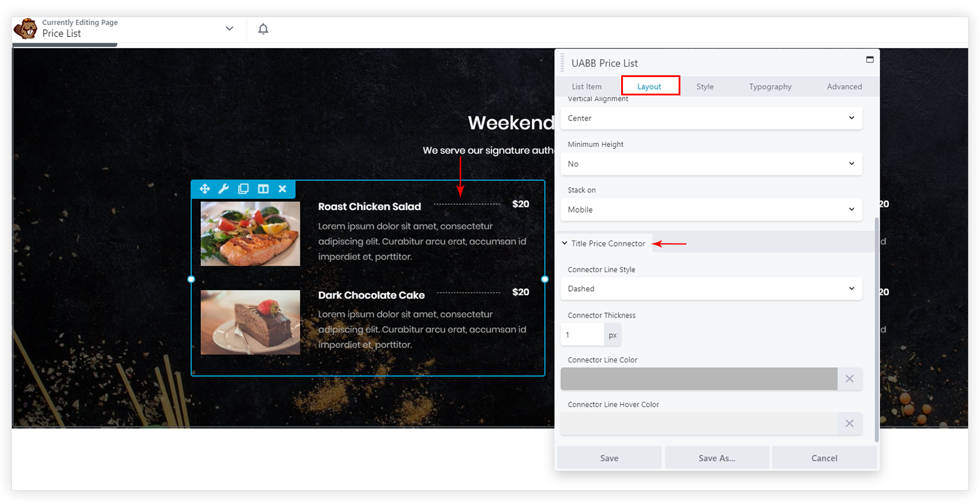This screenshot has height=502, width=980.
Task: Clear the Connector Line Color value
Action: (850, 379)
